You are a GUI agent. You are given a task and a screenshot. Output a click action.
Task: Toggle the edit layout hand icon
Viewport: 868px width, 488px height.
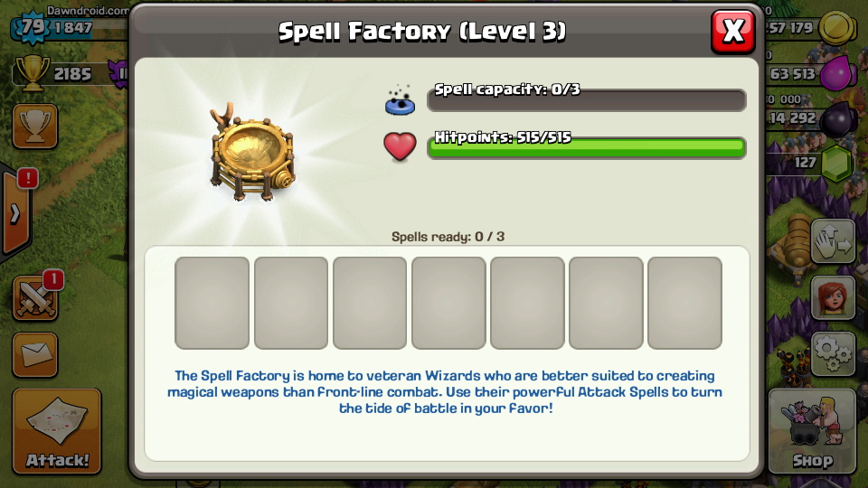[833, 241]
